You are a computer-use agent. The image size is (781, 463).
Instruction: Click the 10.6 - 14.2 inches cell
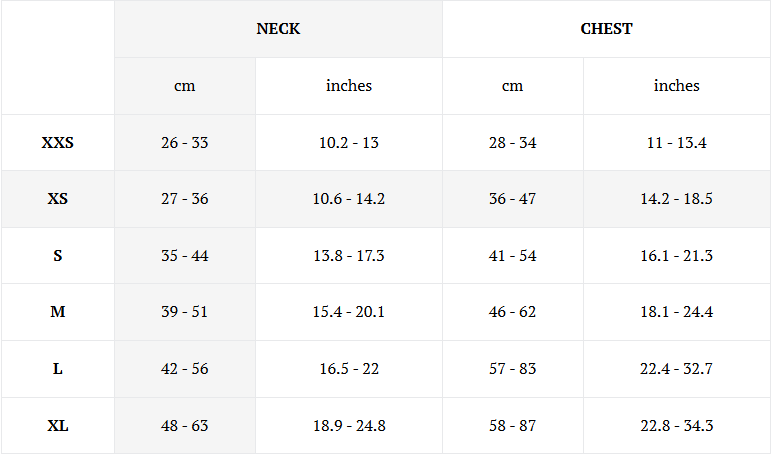pos(349,199)
